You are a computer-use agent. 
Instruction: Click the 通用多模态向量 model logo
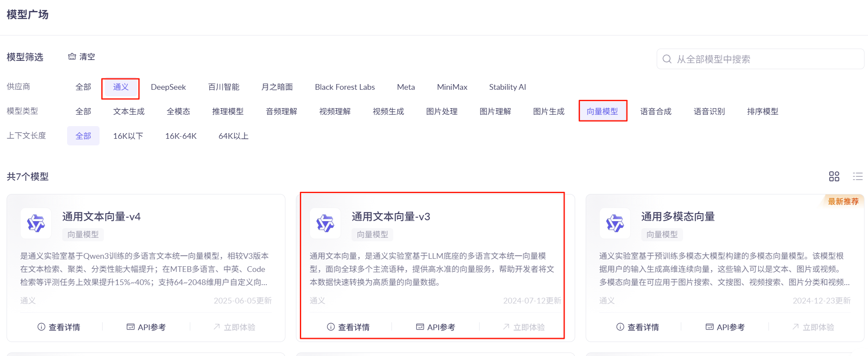click(615, 223)
